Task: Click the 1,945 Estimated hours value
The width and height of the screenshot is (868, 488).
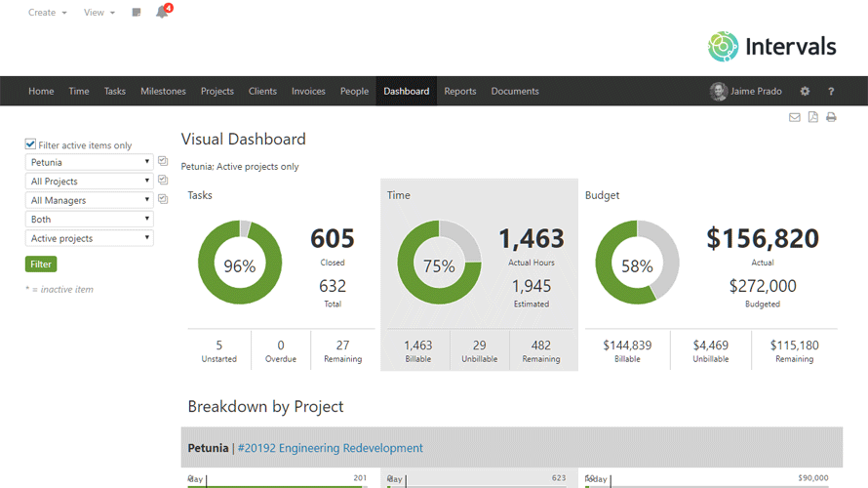Action: [532, 286]
